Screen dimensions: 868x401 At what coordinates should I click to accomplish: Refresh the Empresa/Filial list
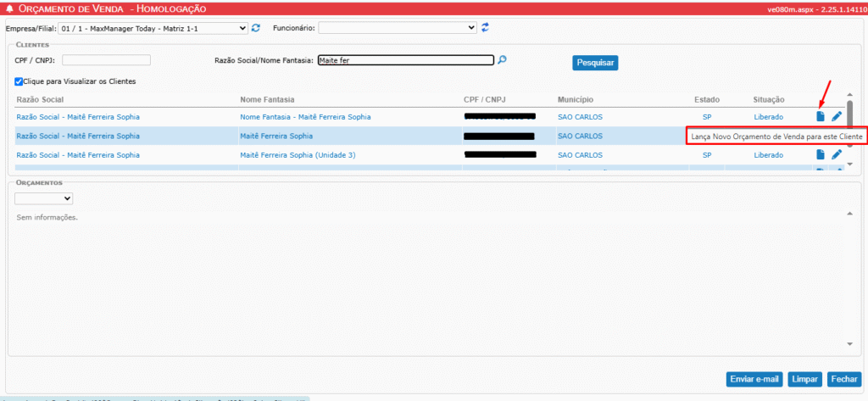pos(256,28)
